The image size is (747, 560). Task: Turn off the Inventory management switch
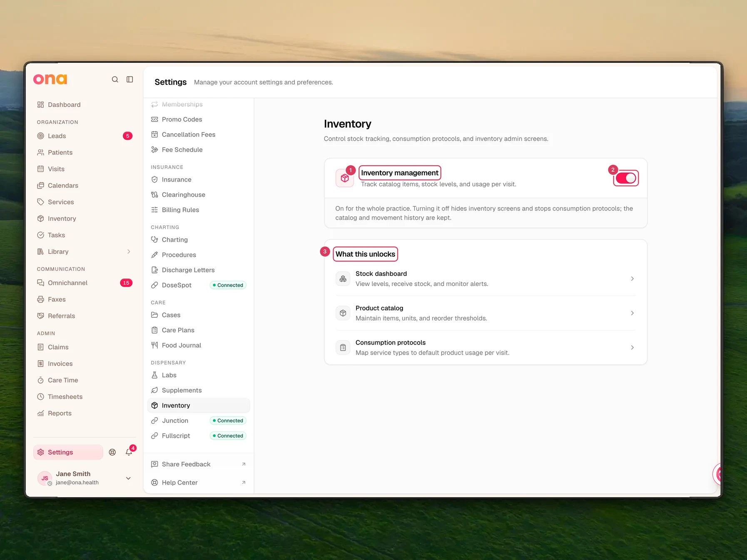[x=626, y=178]
